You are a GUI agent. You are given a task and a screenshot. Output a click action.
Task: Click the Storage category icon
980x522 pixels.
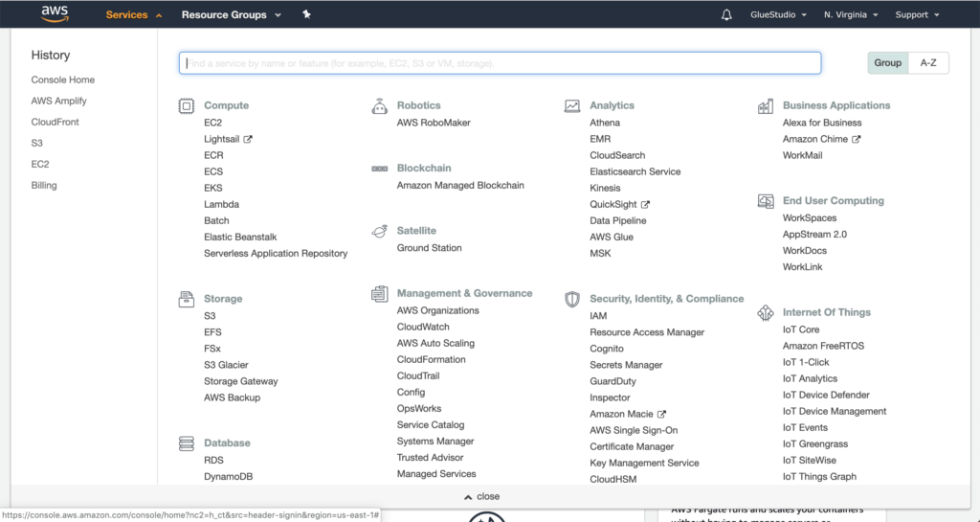187,299
